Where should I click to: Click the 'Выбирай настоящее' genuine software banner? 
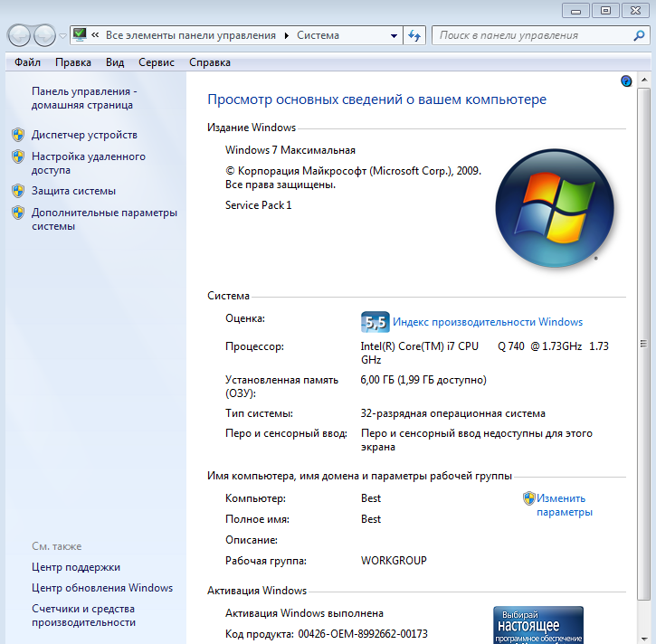point(538,625)
